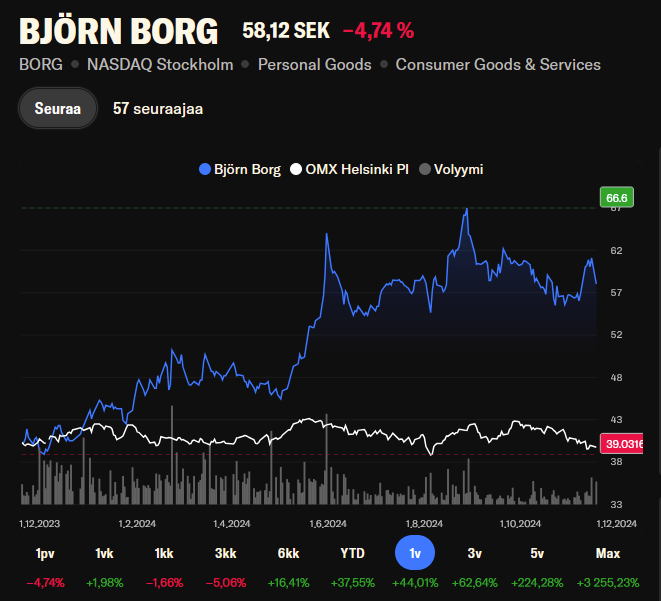Click the +44,01% return value
This screenshot has width=661, height=601.
click(415, 583)
